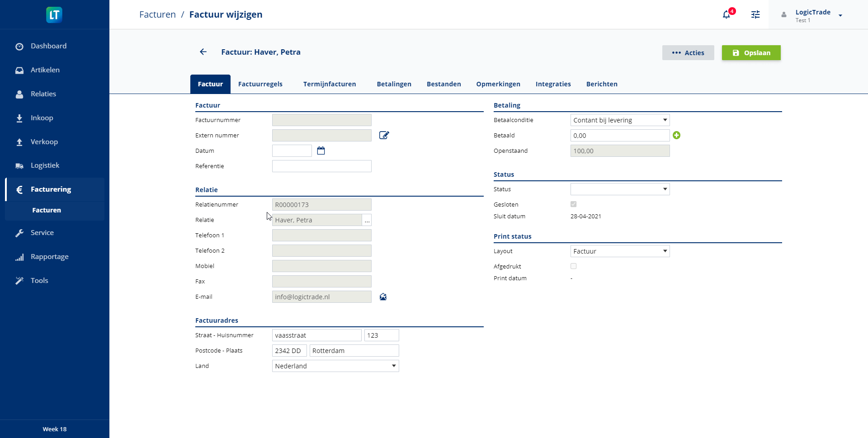Viewport: 868px width, 438px height.
Task: Click the green plus icon next to Betaald
Action: click(676, 135)
